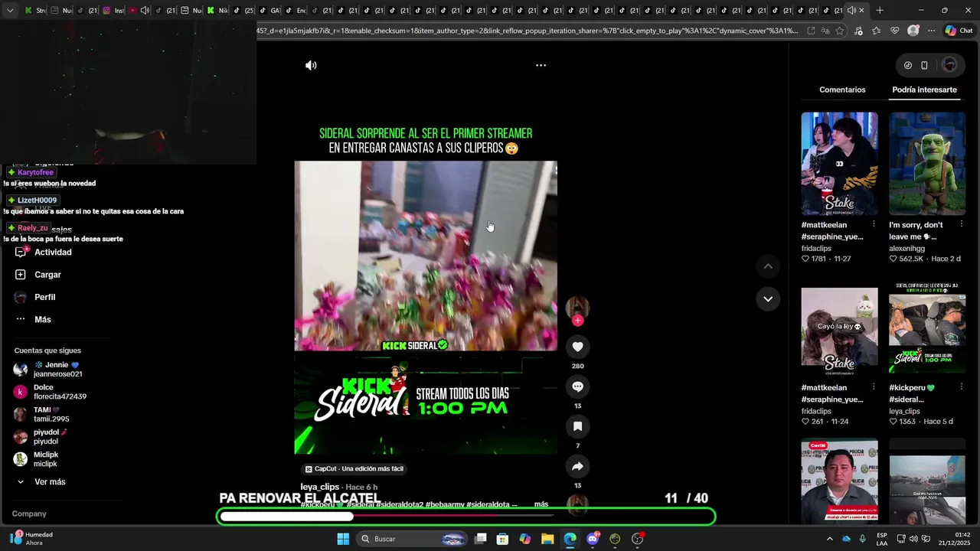Open the comments bubble showing 13
Viewport: 980px width, 551px height.
(577, 386)
